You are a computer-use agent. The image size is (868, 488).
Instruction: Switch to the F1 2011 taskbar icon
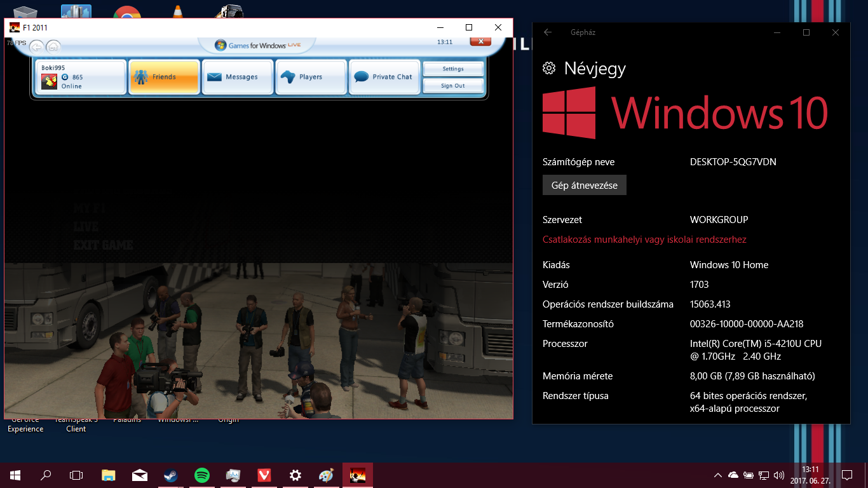tap(358, 475)
